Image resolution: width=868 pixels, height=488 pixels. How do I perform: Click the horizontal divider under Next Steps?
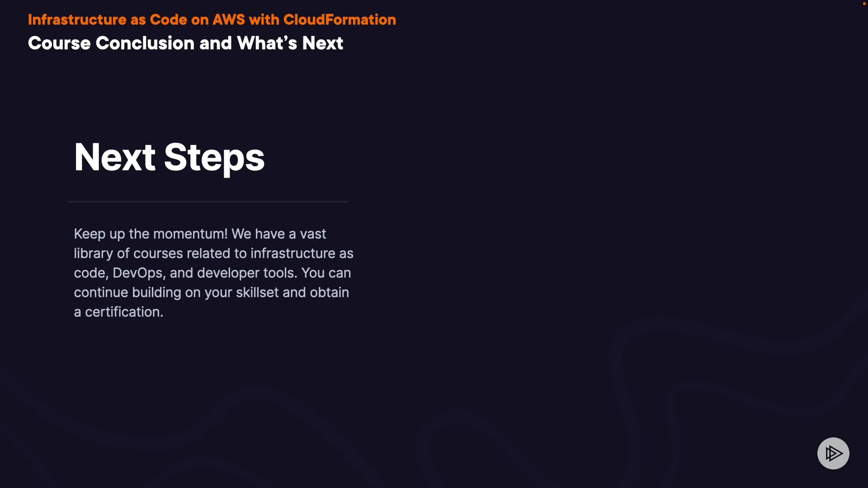(x=208, y=202)
